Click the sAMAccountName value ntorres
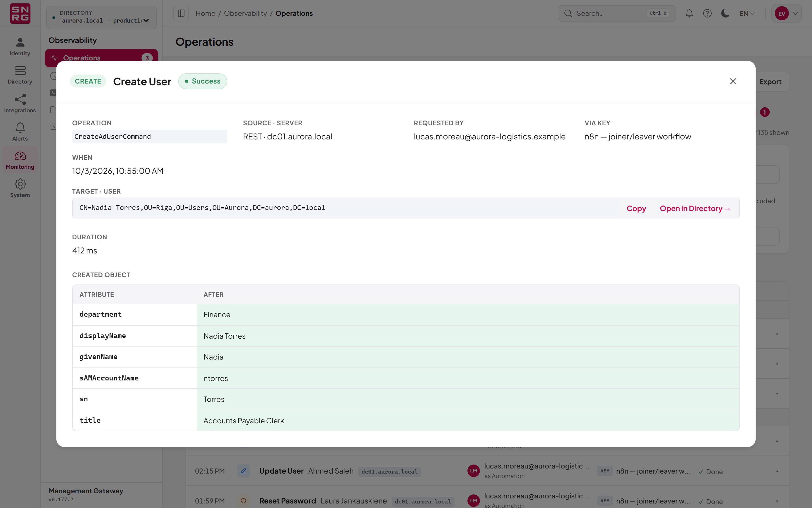This screenshot has width=812, height=508. point(215,378)
